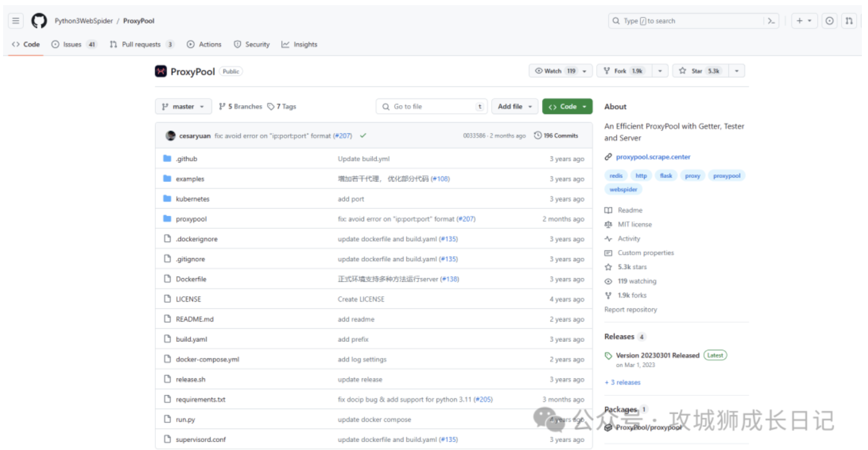Click the pull requests icon in header
The width and height of the screenshot is (868, 450).
[x=849, y=21]
